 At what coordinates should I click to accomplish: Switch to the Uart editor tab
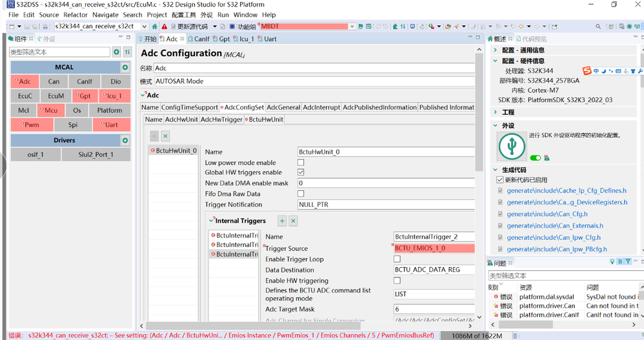tap(267, 39)
